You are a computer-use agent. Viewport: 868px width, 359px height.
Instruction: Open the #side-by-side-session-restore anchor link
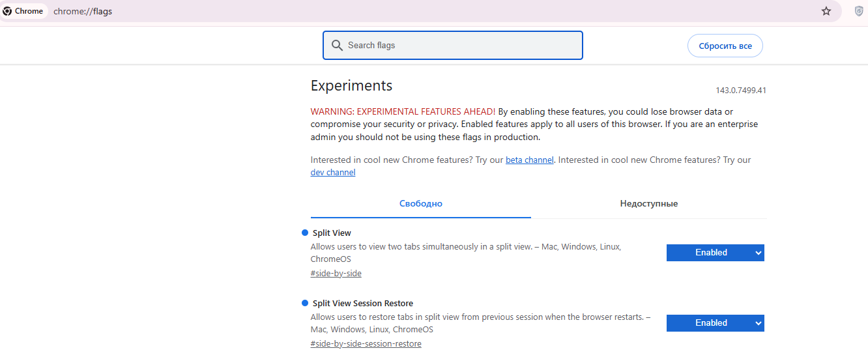pos(366,344)
